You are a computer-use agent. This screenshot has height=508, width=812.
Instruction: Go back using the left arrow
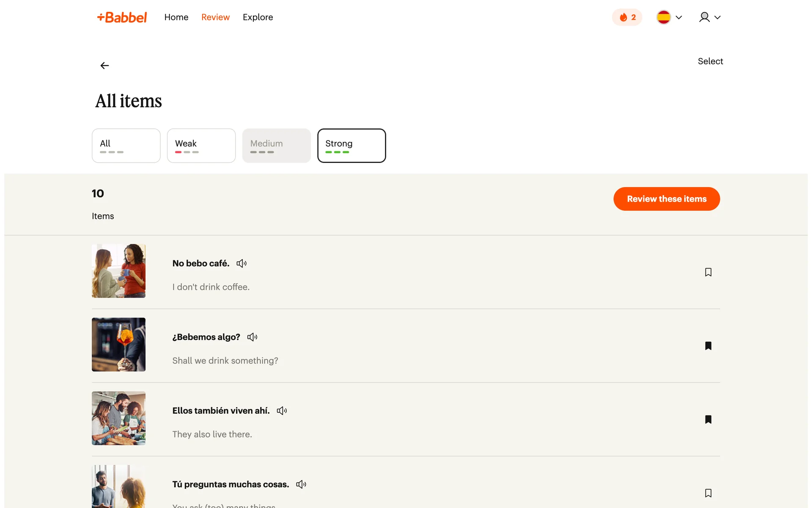coord(104,66)
